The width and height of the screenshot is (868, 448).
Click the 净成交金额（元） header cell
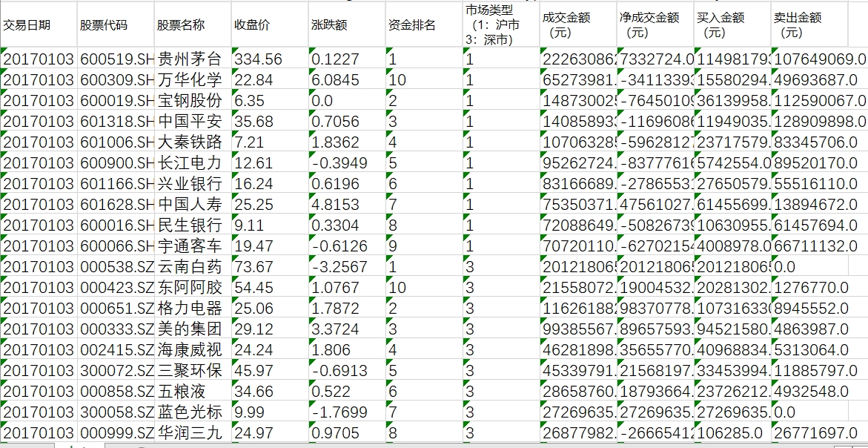point(655,25)
